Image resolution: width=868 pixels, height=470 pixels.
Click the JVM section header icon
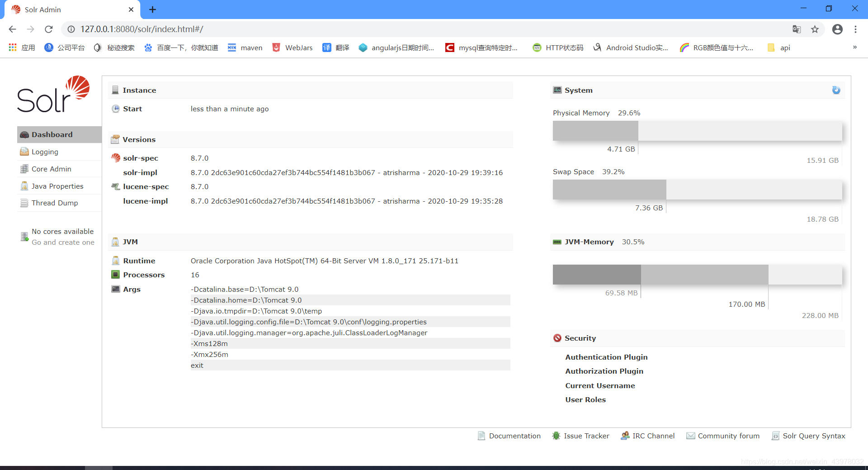click(x=115, y=242)
